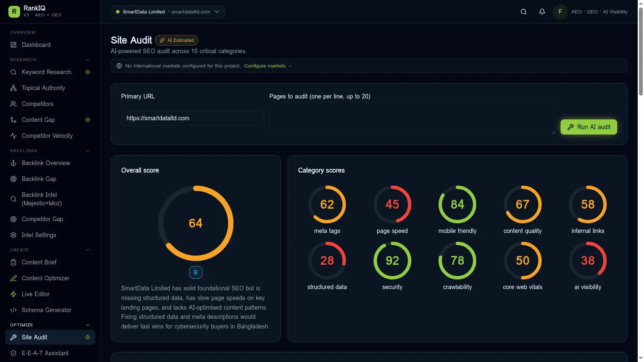The image size is (644, 362).
Task: Click the Content Brief clipboard icon
Action: (13, 262)
